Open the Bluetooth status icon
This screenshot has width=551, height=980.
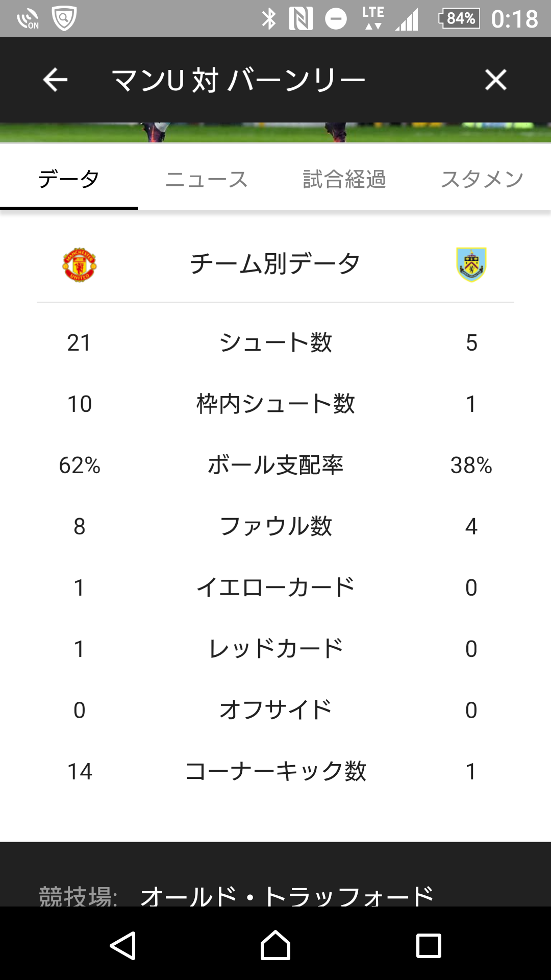pyautogui.click(x=269, y=19)
